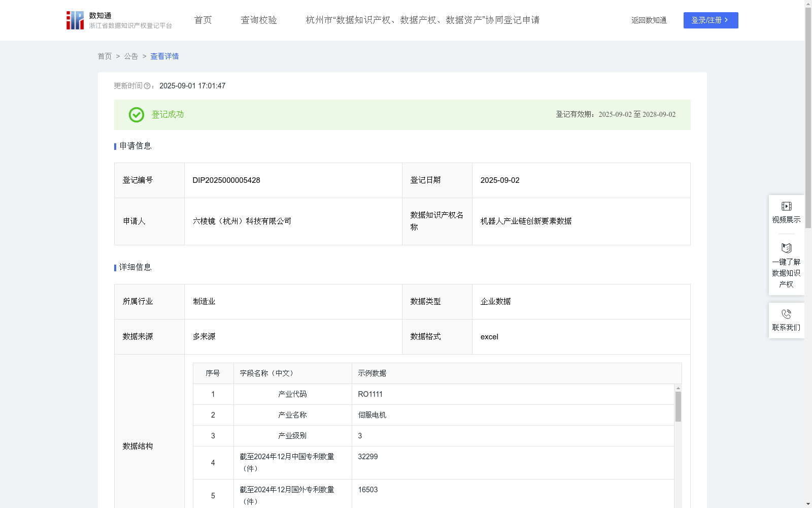Click the 产业名称 field cell
Viewport: 812px width, 508px height.
pyautogui.click(x=292, y=415)
